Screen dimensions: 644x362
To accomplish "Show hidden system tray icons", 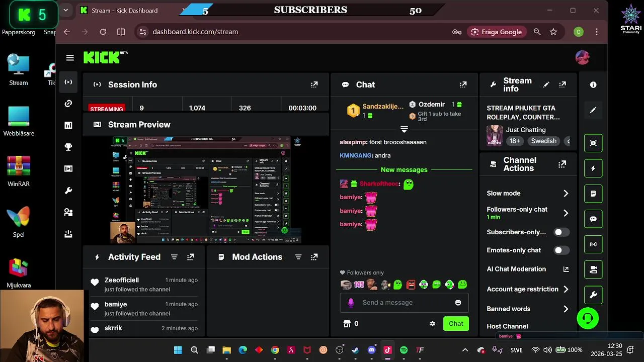I will coord(465,350).
